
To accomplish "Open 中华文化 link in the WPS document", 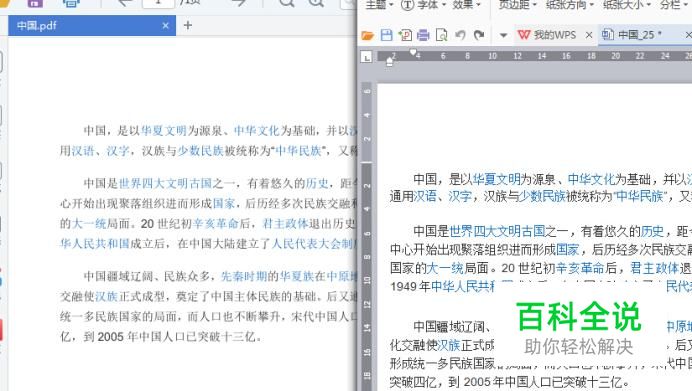I will tap(591, 179).
